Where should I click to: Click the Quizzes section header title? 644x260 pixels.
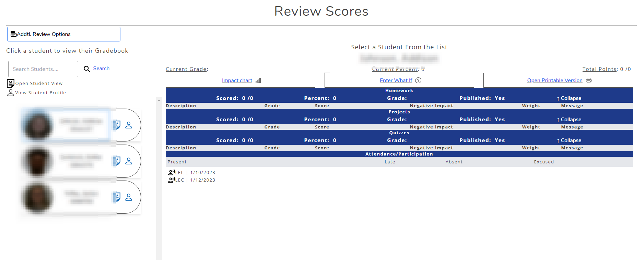click(x=399, y=133)
